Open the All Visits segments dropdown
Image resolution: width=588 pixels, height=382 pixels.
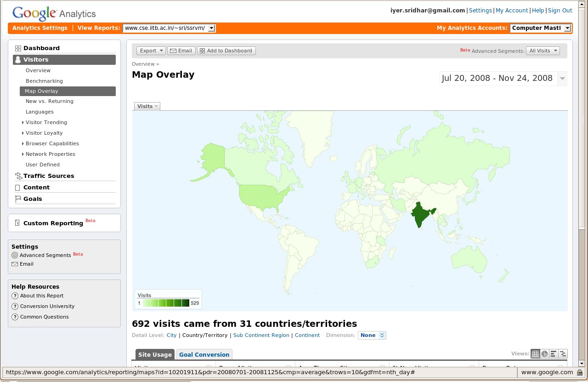pos(543,51)
